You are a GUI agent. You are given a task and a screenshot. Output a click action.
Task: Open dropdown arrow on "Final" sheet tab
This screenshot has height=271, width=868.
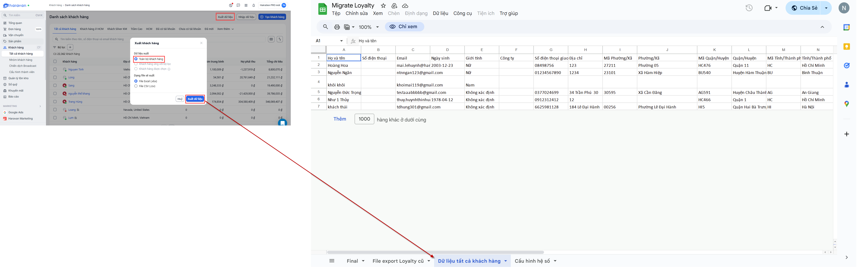point(363,261)
